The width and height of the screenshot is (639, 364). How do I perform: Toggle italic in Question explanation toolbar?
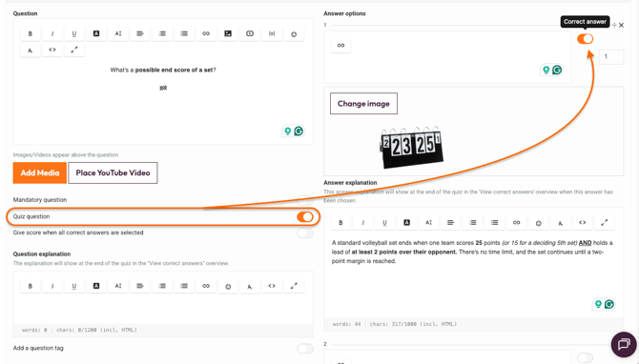point(52,286)
